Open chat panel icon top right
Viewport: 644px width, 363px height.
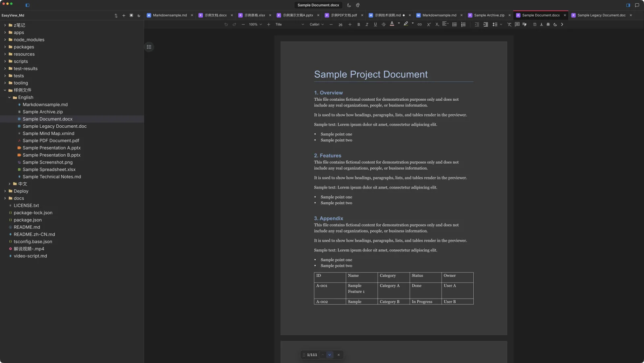[x=637, y=5]
